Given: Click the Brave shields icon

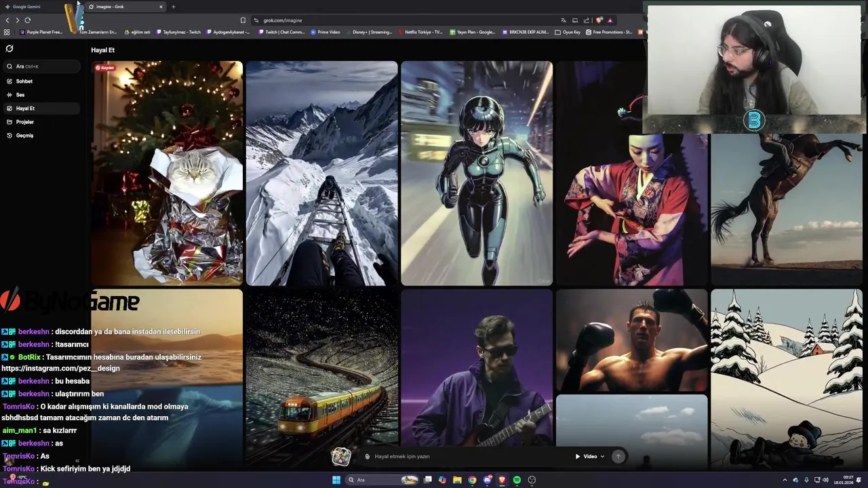Looking at the screenshot, I should [x=599, y=20].
